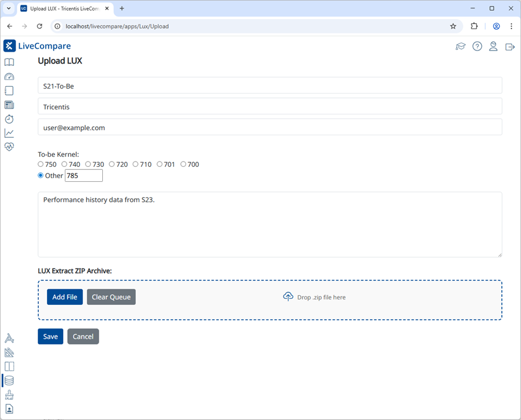Click the help question mark icon
The width and height of the screenshot is (521, 420).
[477, 46]
